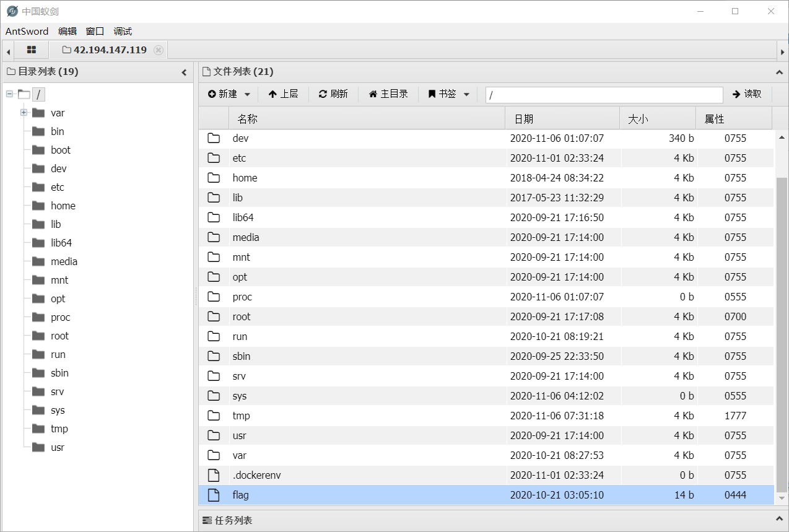Select sbin row in file list
The width and height of the screenshot is (789, 532).
(x=486, y=356)
